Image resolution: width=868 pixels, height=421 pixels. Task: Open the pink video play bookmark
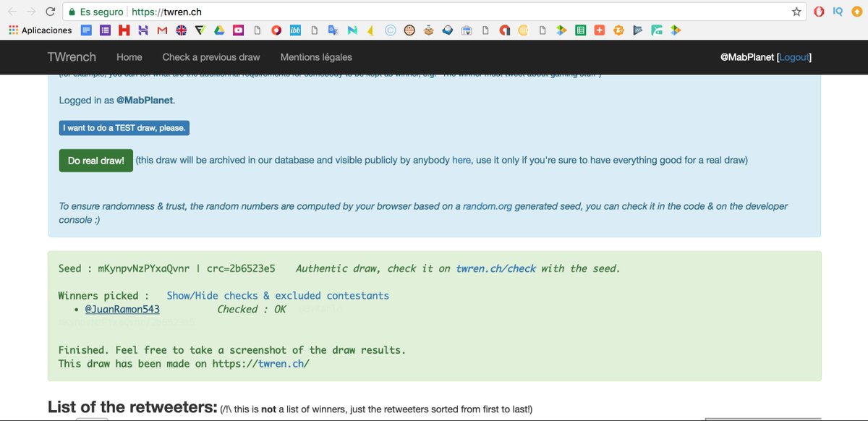click(x=238, y=30)
